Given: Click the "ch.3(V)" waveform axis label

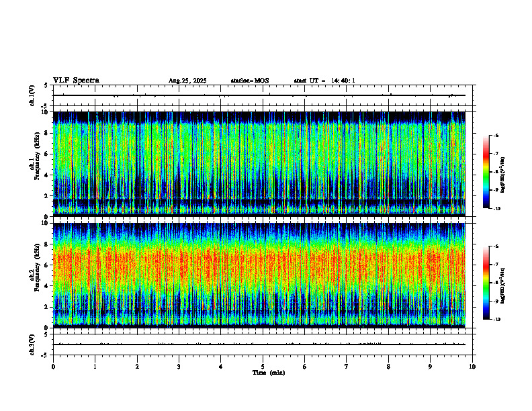Looking at the screenshot, I should pos(32,345).
